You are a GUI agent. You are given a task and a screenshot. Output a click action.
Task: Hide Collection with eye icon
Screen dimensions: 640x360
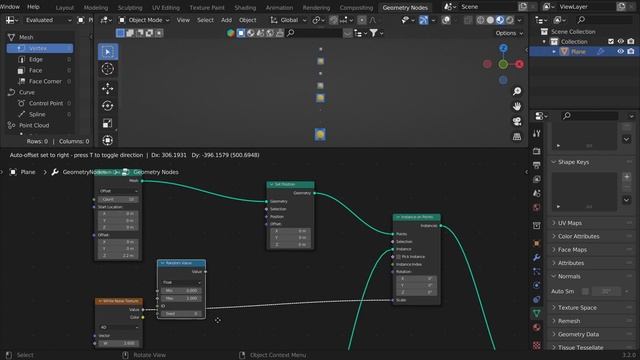pyautogui.click(x=620, y=42)
